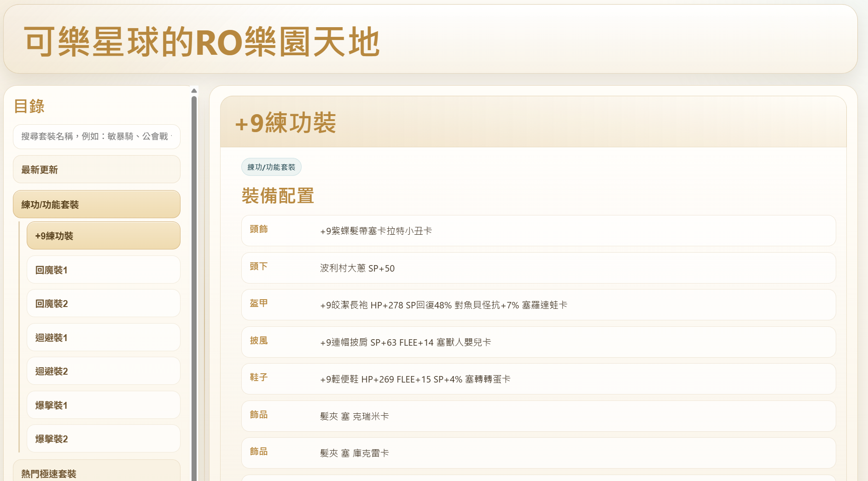
Task: Select the +9練功裝 sidebar item
Action: 103,236
